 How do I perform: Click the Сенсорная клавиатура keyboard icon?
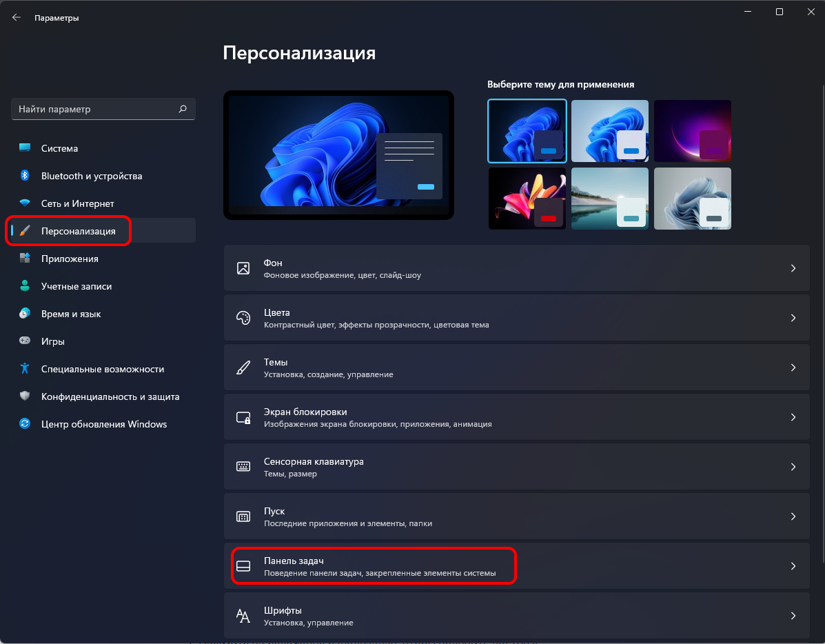243,467
